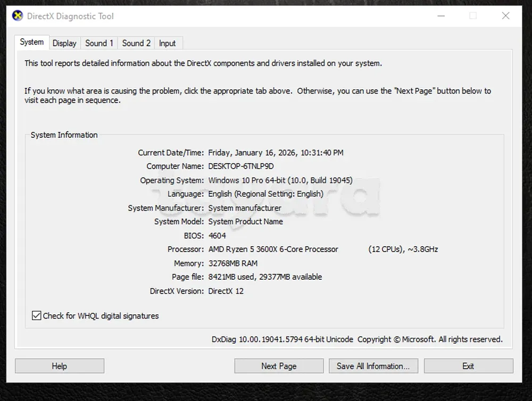Viewport: 532px width, 401px height.
Task: Click the Windows 10 Pro operating system value
Action: (280, 180)
